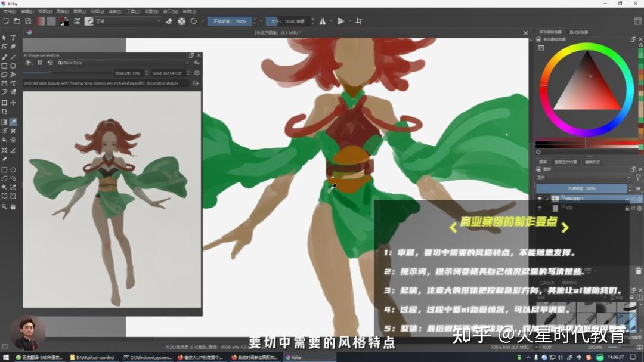Switch to the undo history tab
The height and width of the screenshot is (362, 644).
tap(593, 162)
